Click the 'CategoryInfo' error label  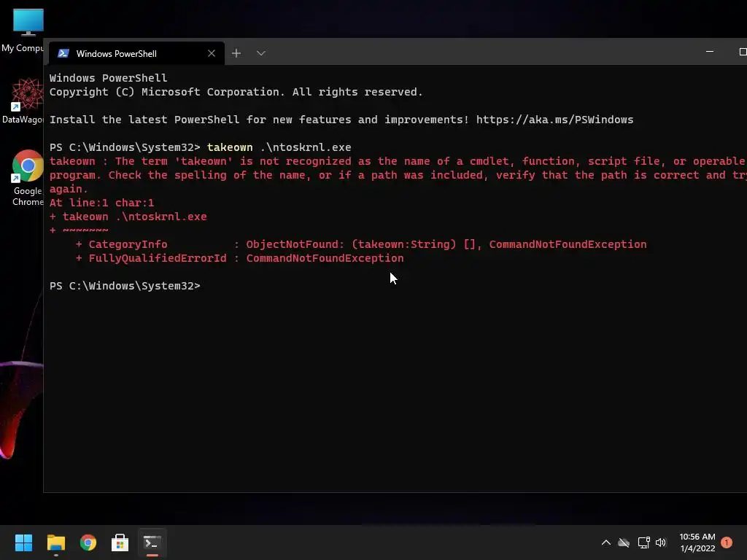pyautogui.click(x=128, y=244)
